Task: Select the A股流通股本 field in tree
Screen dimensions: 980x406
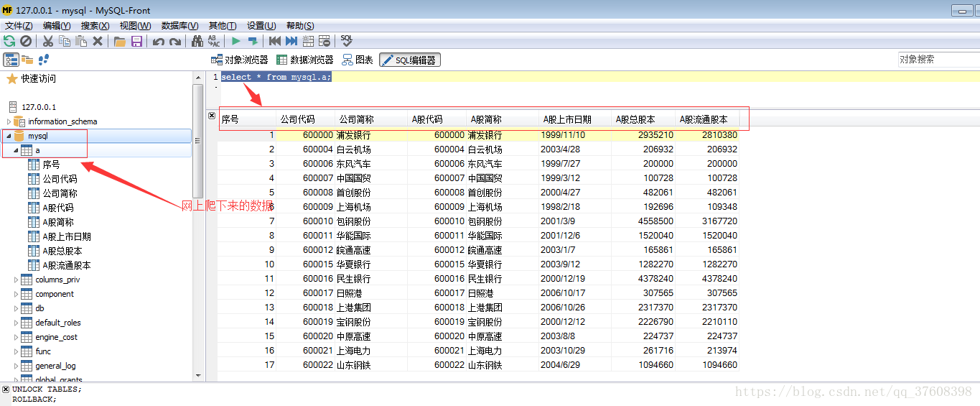Action: click(67, 265)
